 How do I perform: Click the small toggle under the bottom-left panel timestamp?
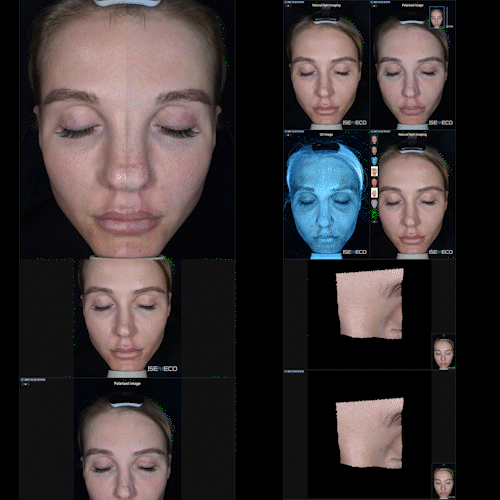pos(26,384)
